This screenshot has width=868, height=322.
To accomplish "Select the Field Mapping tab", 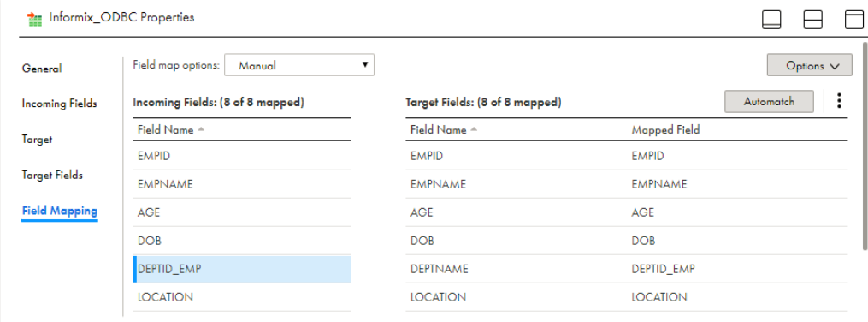I will (59, 211).
